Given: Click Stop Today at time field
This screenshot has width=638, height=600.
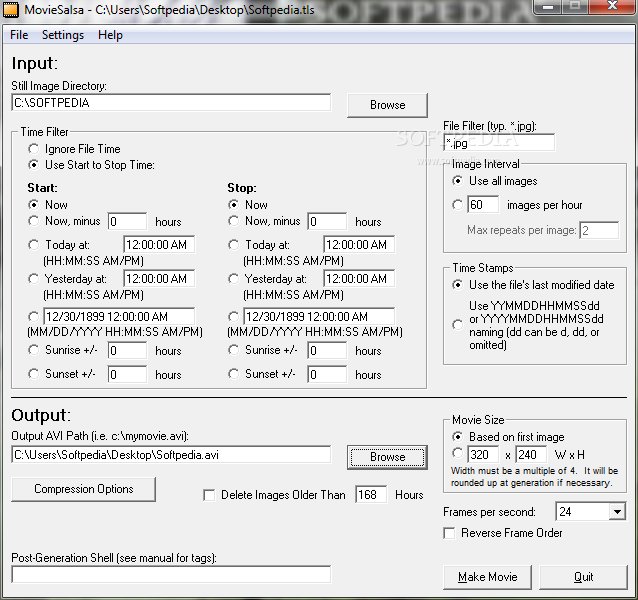Looking at the screenshot, I should tap(359, 244).
